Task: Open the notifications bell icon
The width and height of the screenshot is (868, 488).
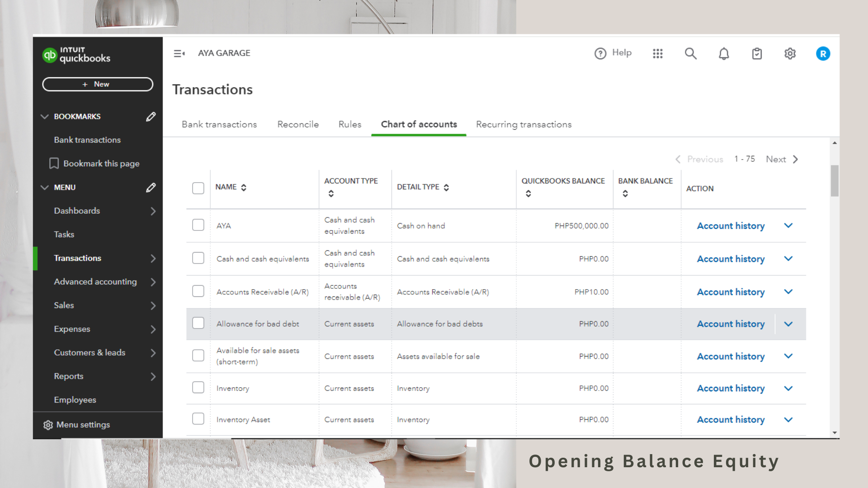Action: tap(724, 54)
